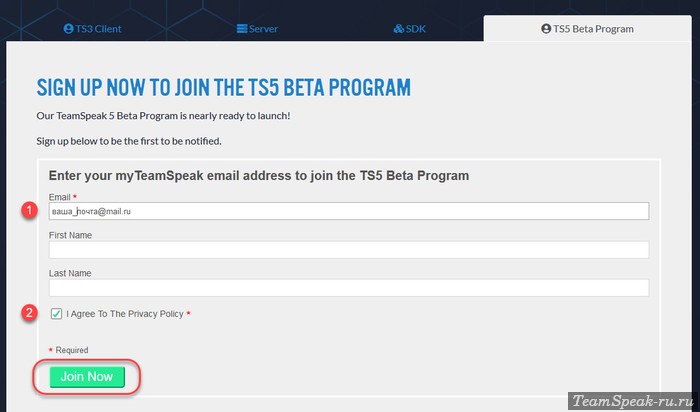Click the Last Name label
Viewport: 700px width, 412px height.
(70, 273)
